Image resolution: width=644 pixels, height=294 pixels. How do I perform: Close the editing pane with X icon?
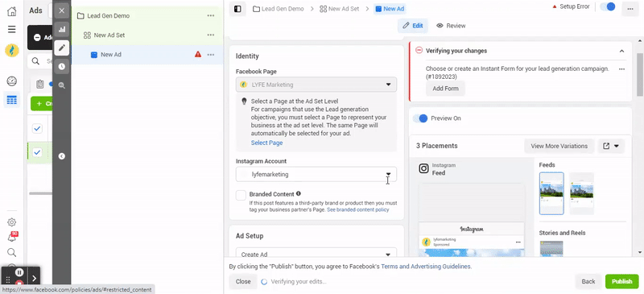(x=62, y=10)
